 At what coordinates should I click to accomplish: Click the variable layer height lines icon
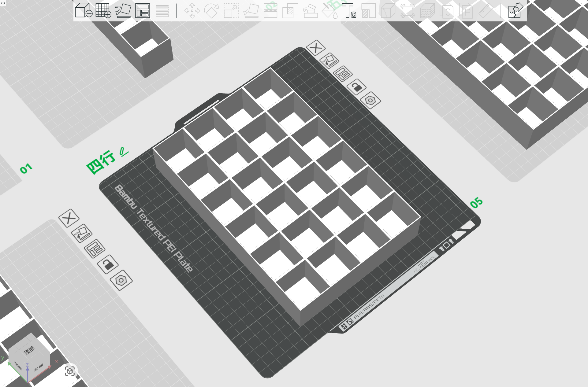tap(162, 10)
